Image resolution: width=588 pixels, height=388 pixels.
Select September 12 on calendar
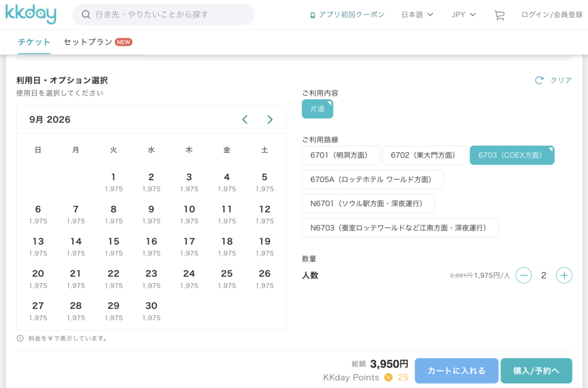pyautogui.click(x=265, y=214)
